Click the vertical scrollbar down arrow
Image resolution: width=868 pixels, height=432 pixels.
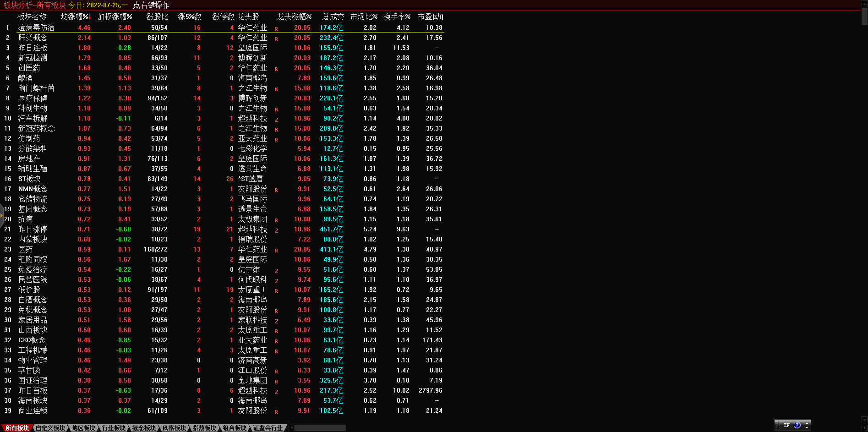tap(864, 420)
